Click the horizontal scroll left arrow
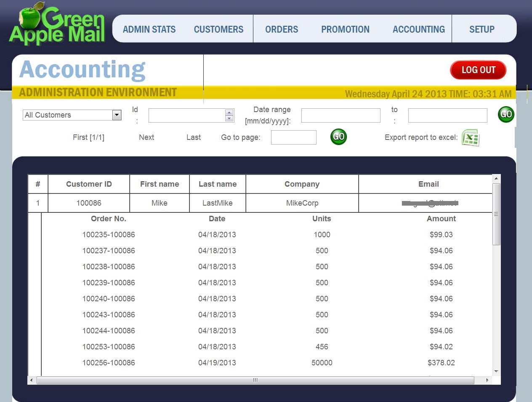Viewport: 532px width, 402px height. (32, 380)
